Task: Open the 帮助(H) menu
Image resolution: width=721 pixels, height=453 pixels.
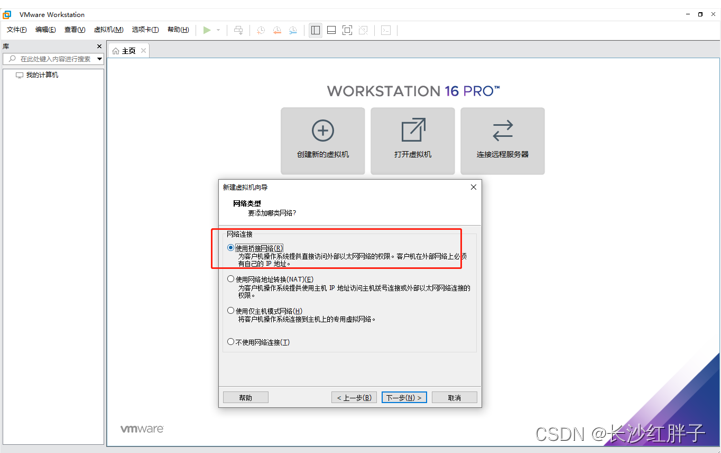Action: pyautogui.click(x=178, y=30)
